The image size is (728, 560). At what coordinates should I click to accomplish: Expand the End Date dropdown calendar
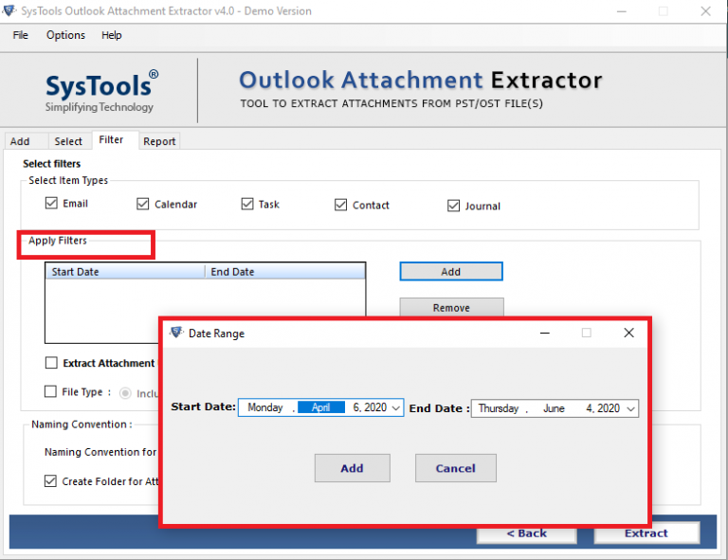pos(630,408)
